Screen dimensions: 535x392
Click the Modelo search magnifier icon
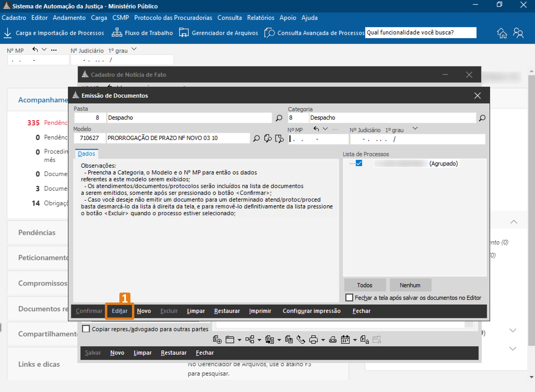tap(256, 138)
